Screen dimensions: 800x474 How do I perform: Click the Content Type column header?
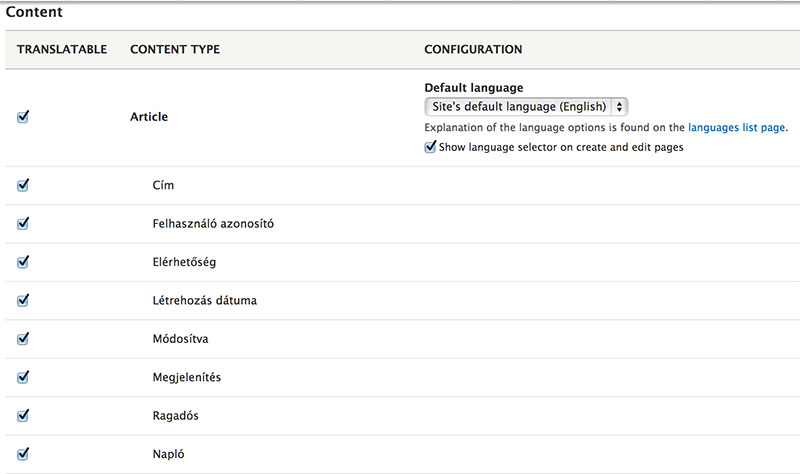(175, 49)
